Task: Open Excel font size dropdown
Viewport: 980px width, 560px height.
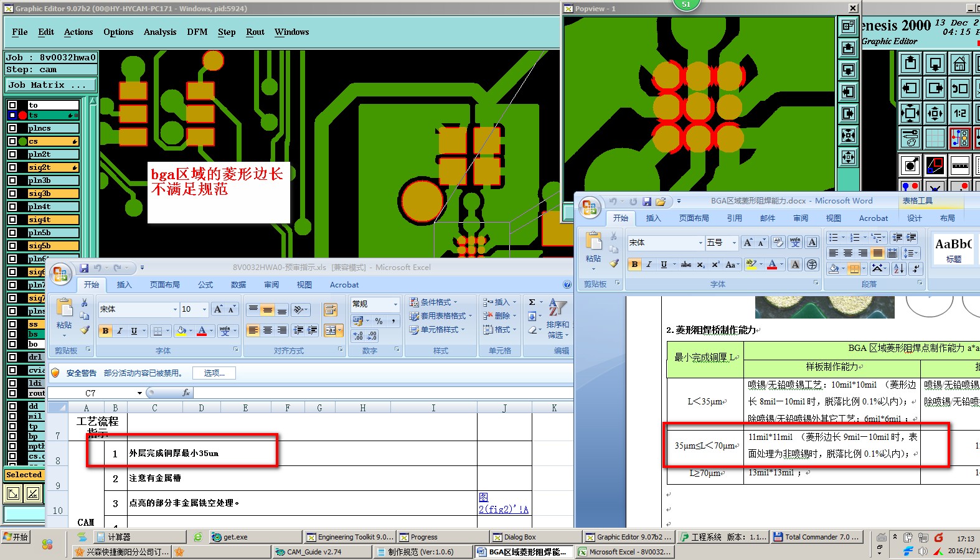Action: coord(204,309)
